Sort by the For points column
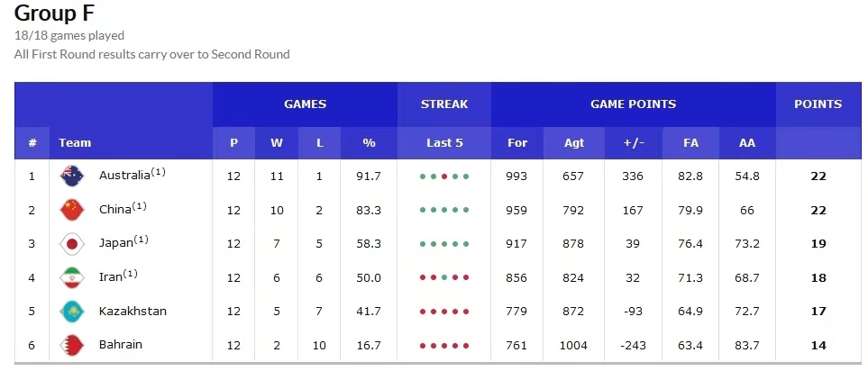This screenshot has width=868, height=371. [x=517, y=142]
